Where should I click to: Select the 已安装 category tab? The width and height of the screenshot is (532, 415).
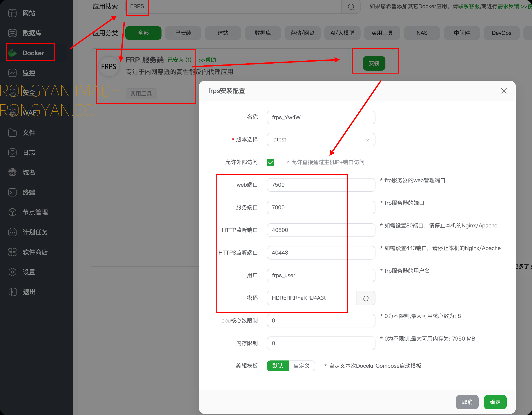(183, 33)
